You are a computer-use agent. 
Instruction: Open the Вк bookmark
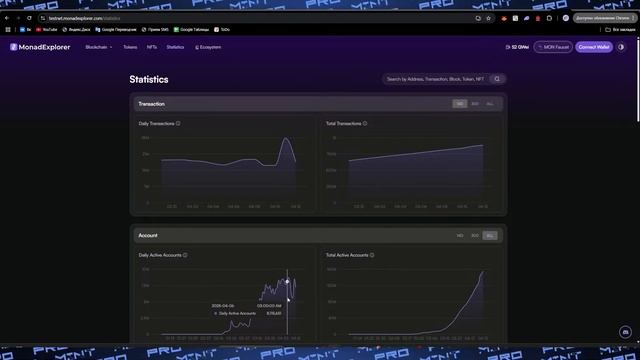tap(25, 29)
